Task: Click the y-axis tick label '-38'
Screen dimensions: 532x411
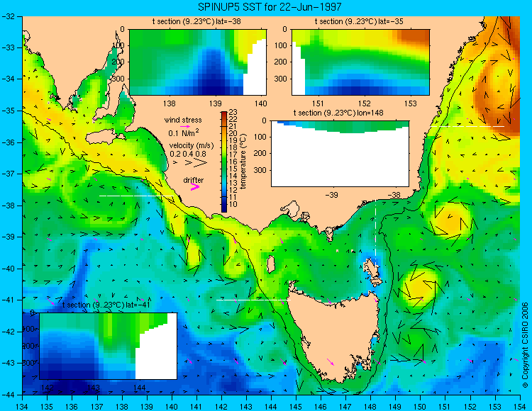Action: (x=8, y=205)
